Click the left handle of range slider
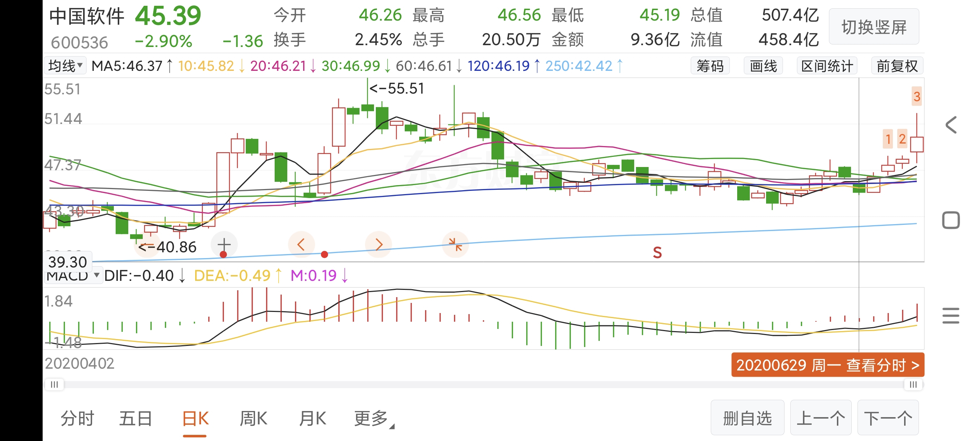980x441 pixels. click(55, 384)
